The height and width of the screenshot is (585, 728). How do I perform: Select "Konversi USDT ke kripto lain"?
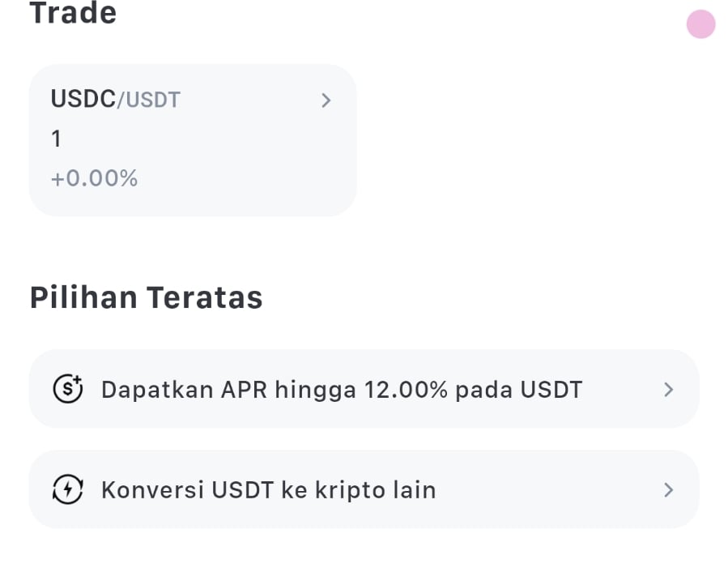tap(268, 490)
